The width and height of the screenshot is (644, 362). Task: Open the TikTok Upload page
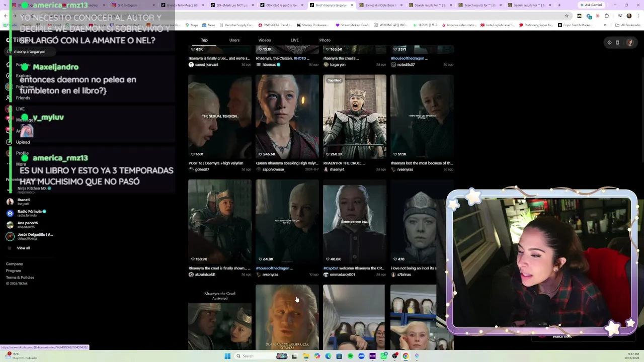23,142
